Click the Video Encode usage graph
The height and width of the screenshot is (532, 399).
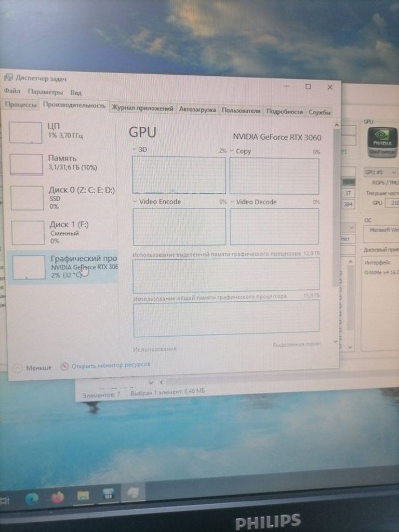click(x=179, y=227)
